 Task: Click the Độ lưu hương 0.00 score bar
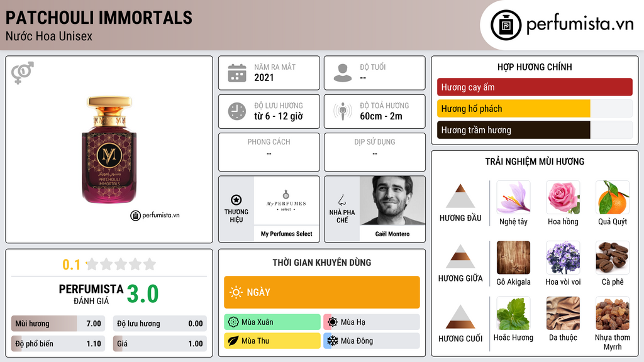pos(160,324)
